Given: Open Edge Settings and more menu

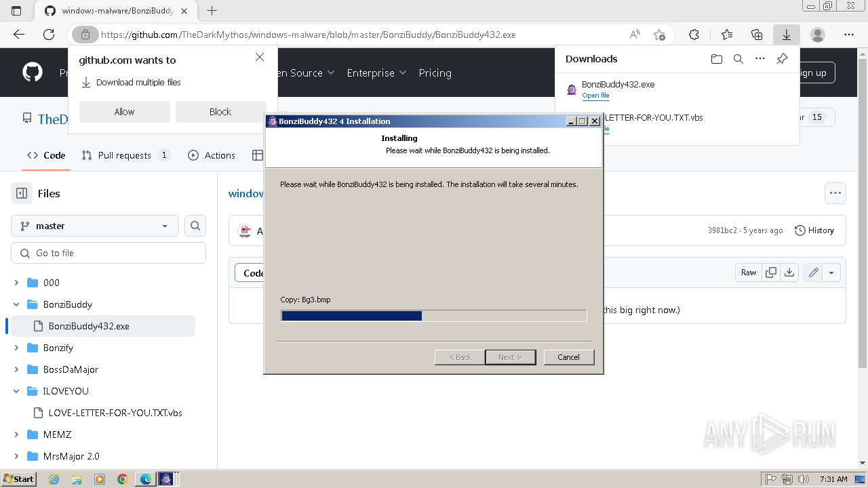Looking at the screenshot, I should coord(849,35).
